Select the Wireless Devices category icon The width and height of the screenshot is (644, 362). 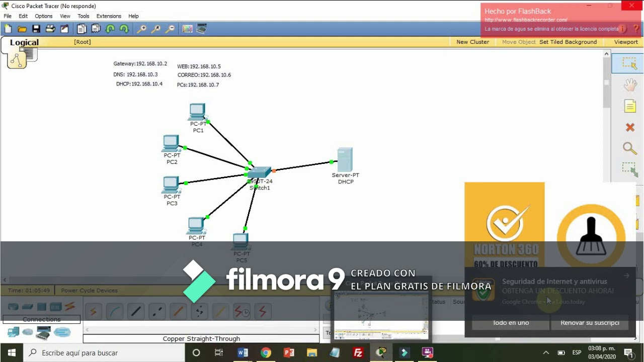pos(55,306)
